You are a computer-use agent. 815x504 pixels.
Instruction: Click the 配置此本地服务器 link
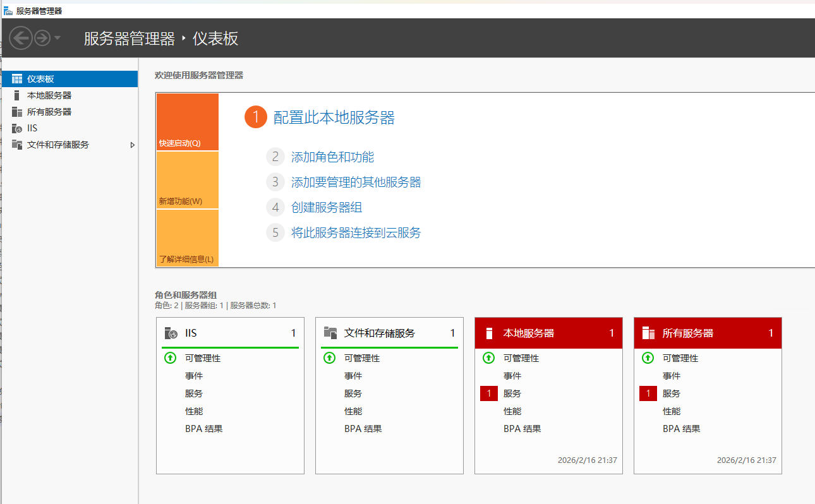334,117
